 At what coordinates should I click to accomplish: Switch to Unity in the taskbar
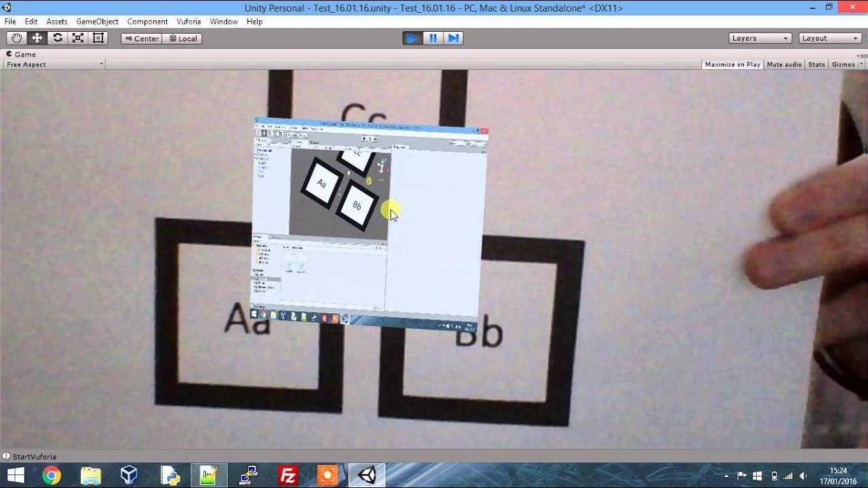tap(367, 476)
